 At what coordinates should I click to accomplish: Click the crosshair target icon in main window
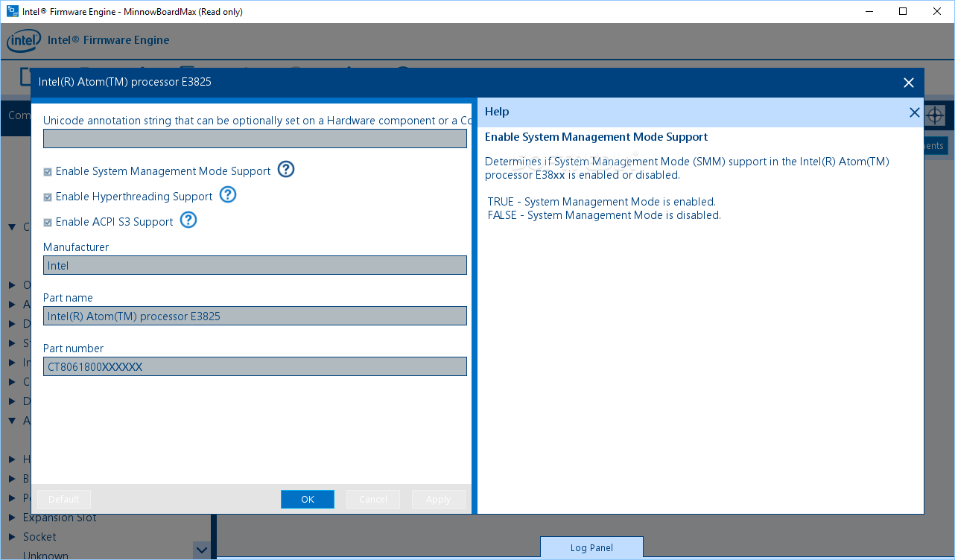pos(935,115)
